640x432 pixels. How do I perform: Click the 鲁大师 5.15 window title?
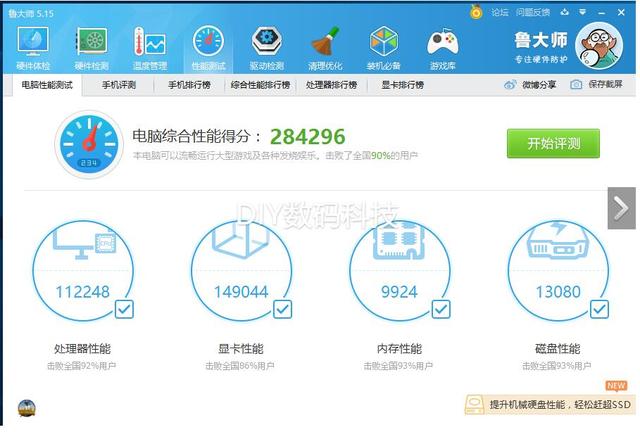pyautogui.click(x=31, y=13)
